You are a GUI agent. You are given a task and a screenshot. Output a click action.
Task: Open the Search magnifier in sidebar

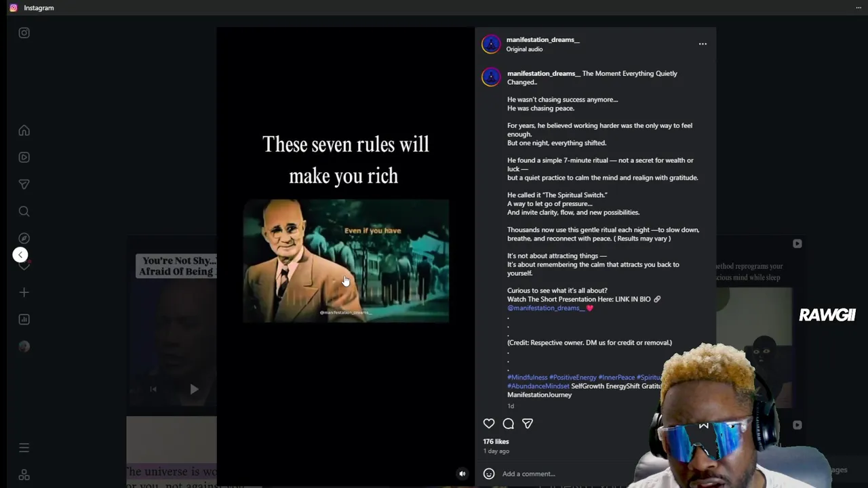tap(24, 211)
